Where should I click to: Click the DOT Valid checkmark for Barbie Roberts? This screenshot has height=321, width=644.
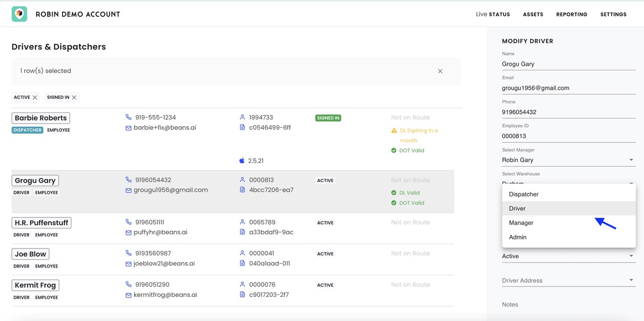394,151
